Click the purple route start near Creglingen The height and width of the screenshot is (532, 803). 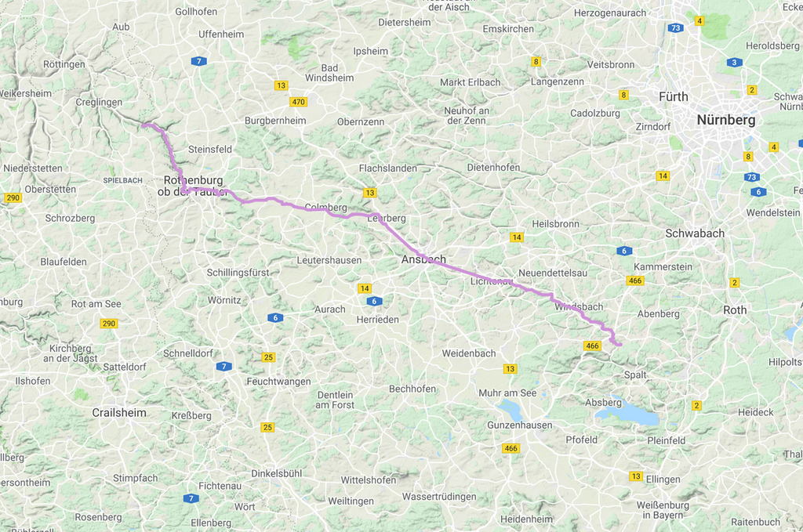[x=144, y=125]
